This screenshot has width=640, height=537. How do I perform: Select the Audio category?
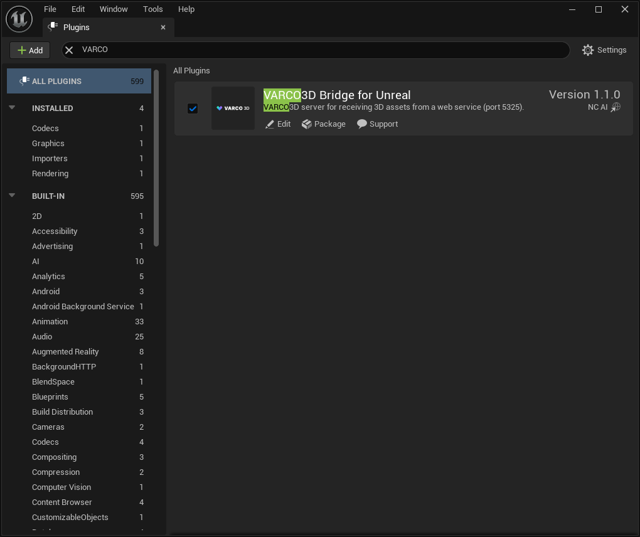click(79, 337)
